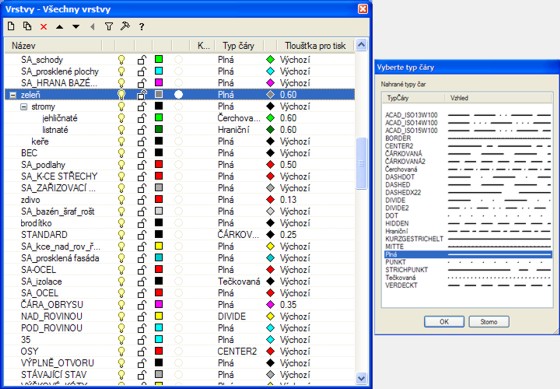Toggle lock icon for BEC layer

[142, 153]
